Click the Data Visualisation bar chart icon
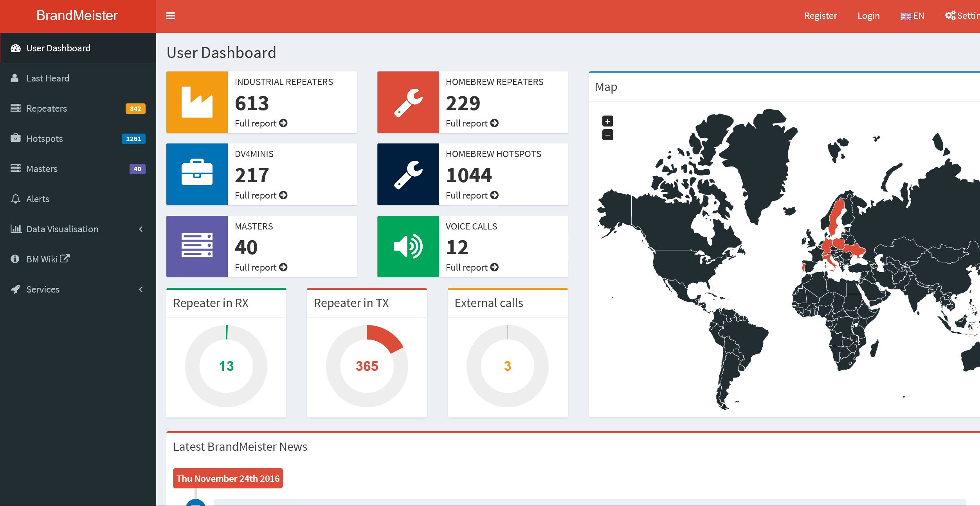 (16, 228)
